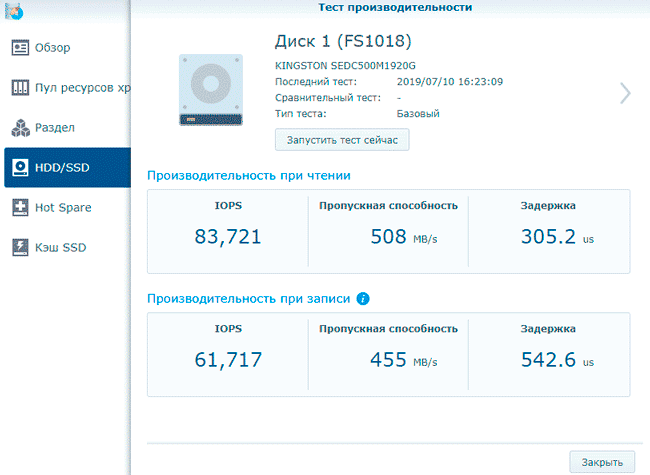
Task: Open the Раздел section
Action: 67,128
